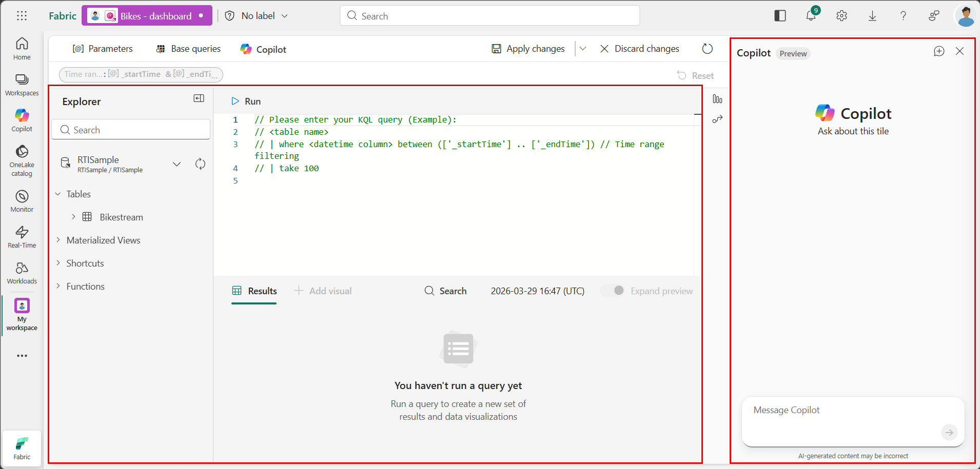The image size is (980, 469).
Task: Switch to the Base queries tab
Action: coord(188,48)
